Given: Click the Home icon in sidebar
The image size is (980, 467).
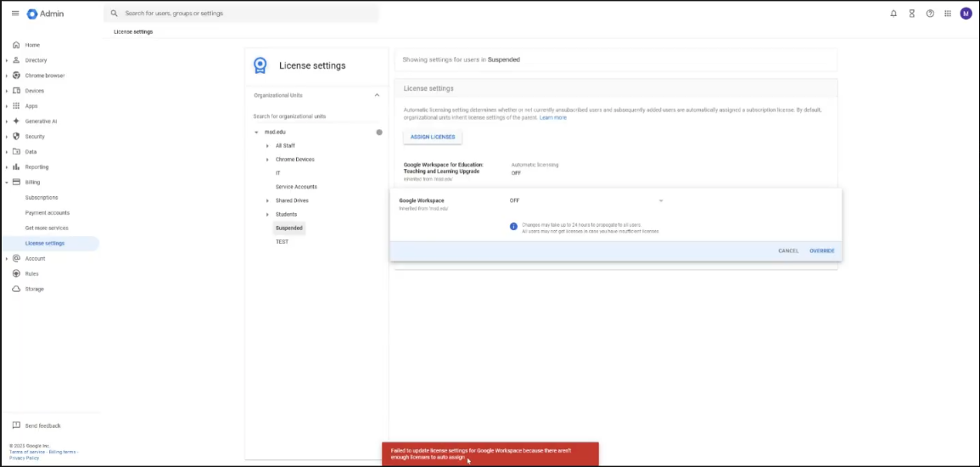Looking at the screenshot, I should click(x=16, y=45).
